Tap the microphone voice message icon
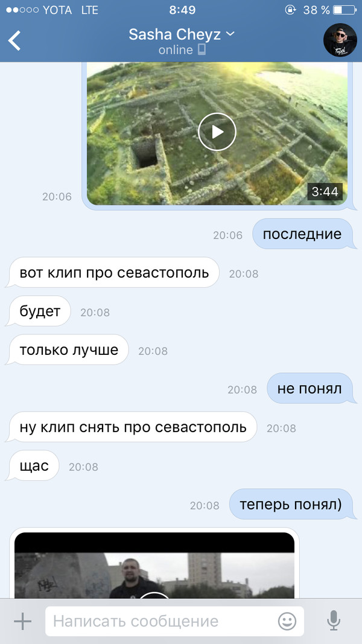 tap(334, 621)
